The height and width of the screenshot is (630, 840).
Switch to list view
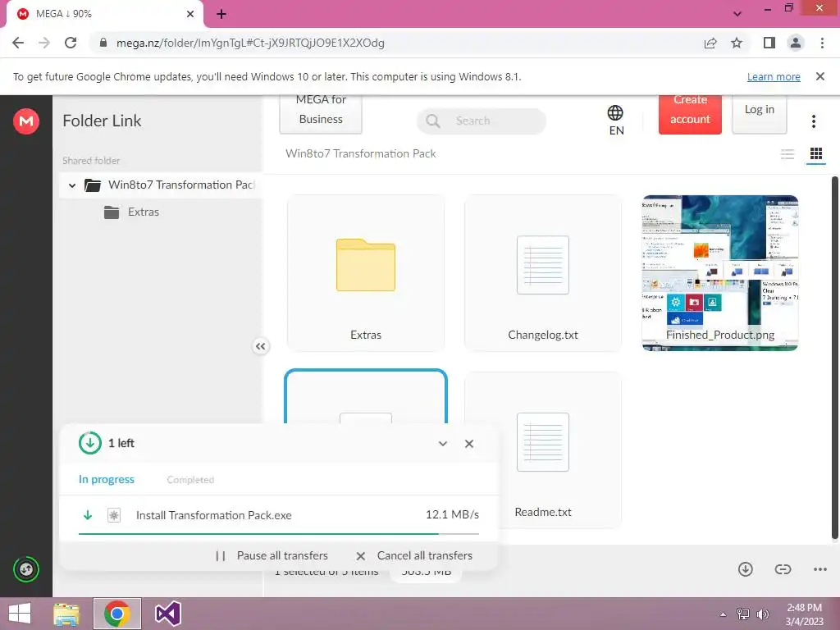tap(787, 154)
